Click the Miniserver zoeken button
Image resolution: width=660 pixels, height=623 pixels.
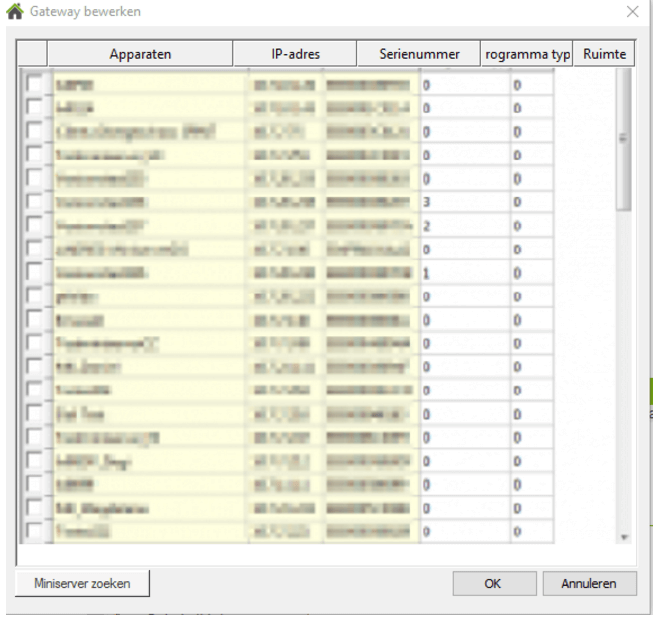point(81,583)
